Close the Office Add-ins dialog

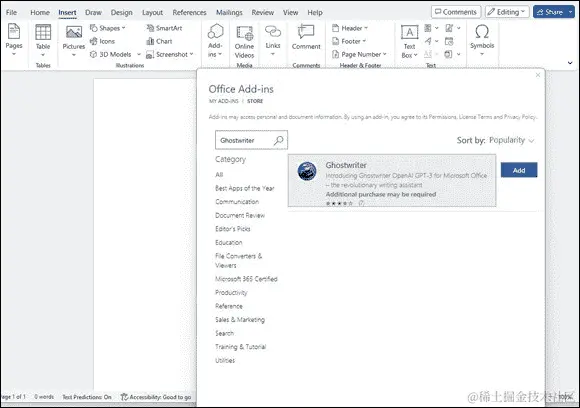coord(538,75)
